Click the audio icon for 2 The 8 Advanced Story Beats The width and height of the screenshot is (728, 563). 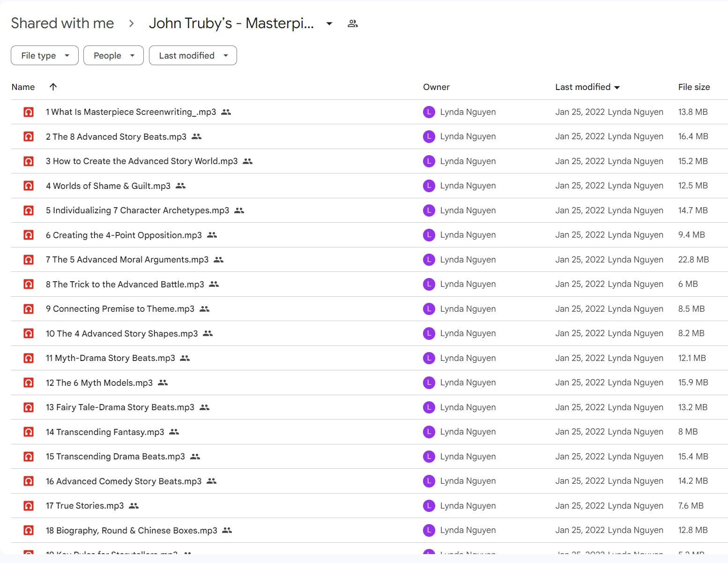tap(29, 136)
